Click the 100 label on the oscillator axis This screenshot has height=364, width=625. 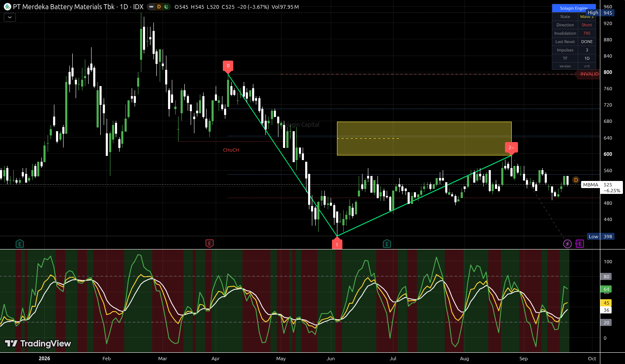click(x=608, y=262)
